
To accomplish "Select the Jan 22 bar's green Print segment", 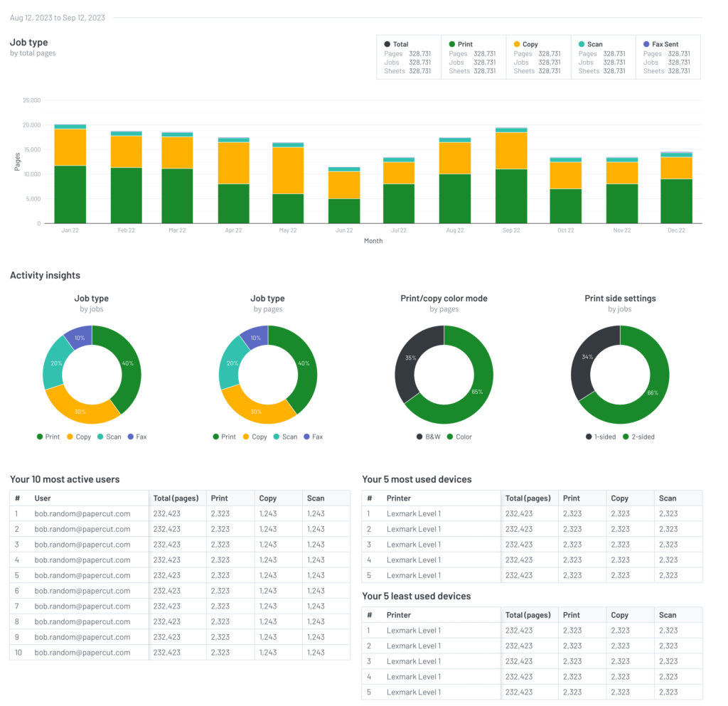I will click(x=70, y=194).
